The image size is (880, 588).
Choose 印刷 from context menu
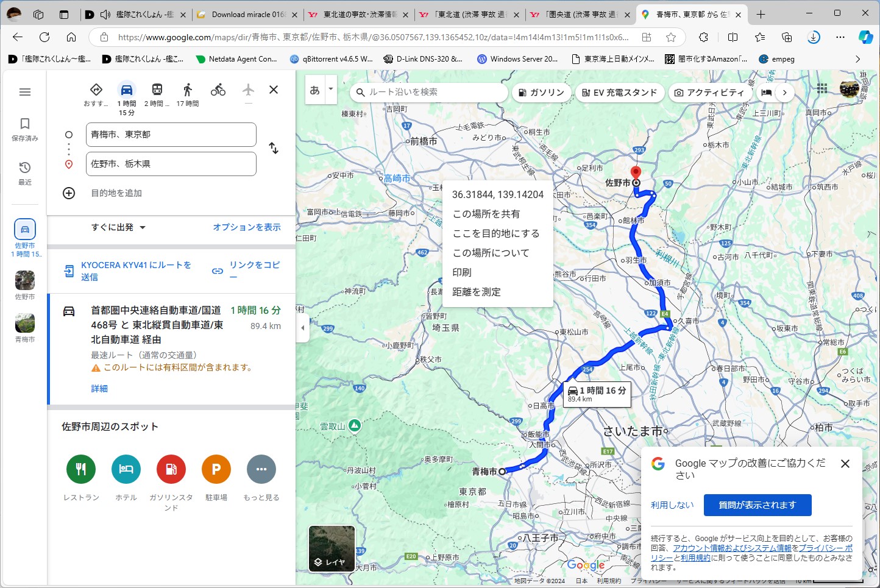[x=462, y=272]
